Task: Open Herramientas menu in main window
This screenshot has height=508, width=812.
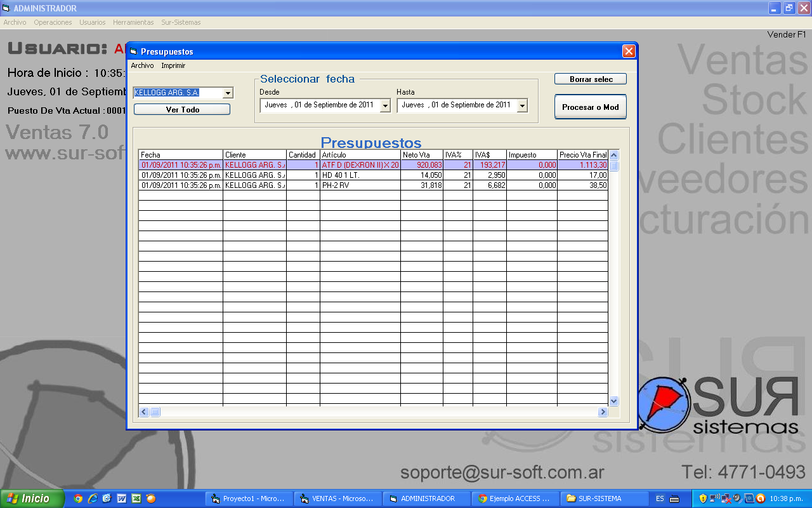Action: [133, 22]
